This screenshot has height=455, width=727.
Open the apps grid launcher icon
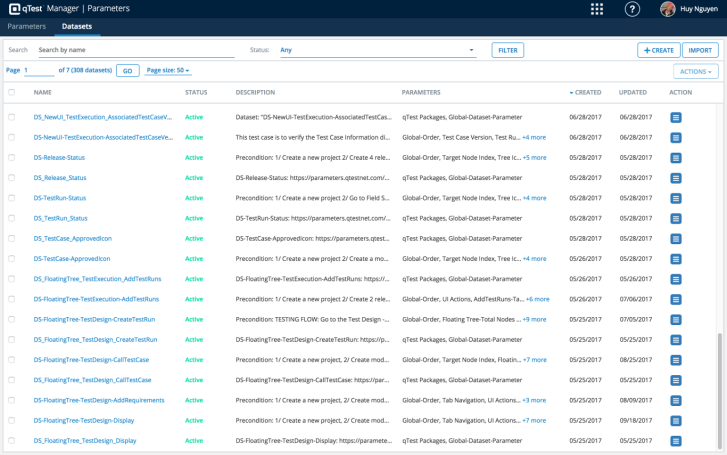tap(597, 9)
